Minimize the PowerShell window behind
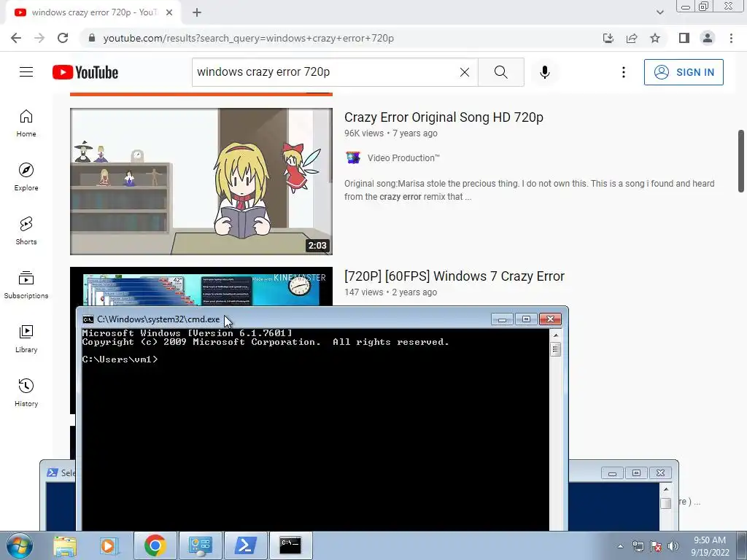The image size is (747, 560). click(612, 472)
